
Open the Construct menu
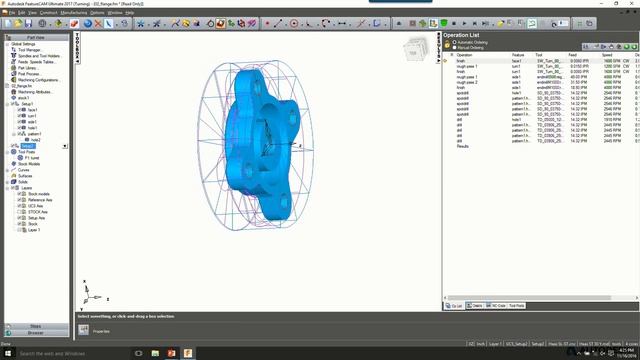tap(49, 13)
